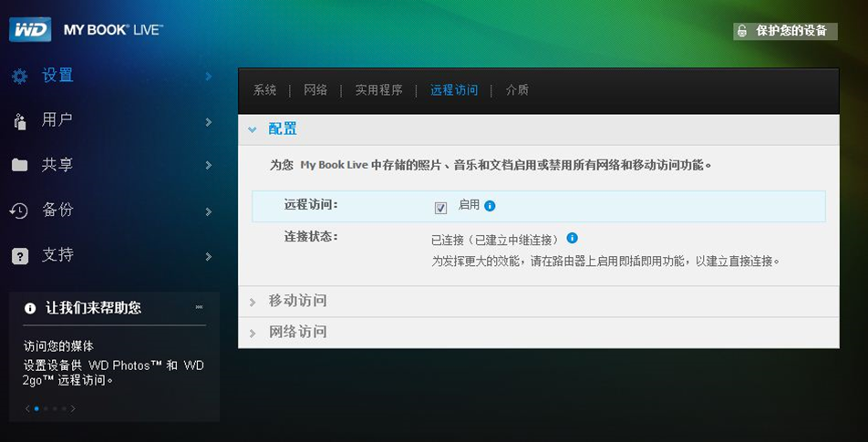Viewport: 868px width, 442px height.
Task: Expand the 支持 menu arrow
Action: [x=208, y=256]
